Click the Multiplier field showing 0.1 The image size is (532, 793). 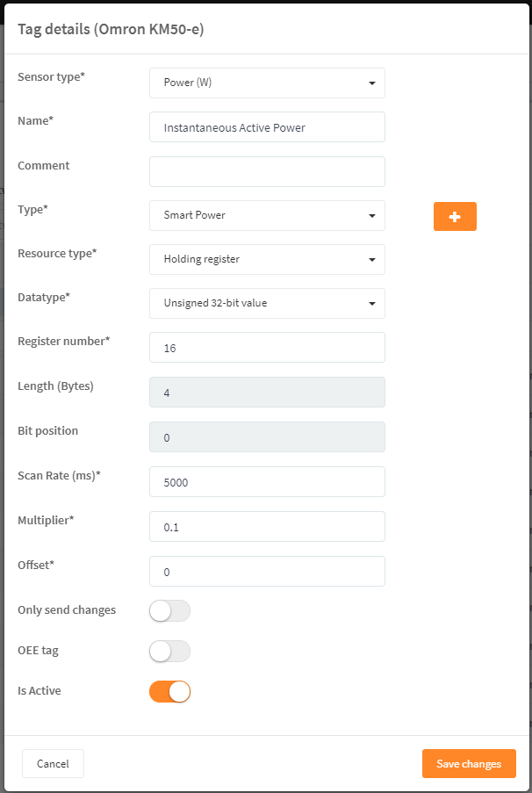pyautogui.click(x=267, y=527)
